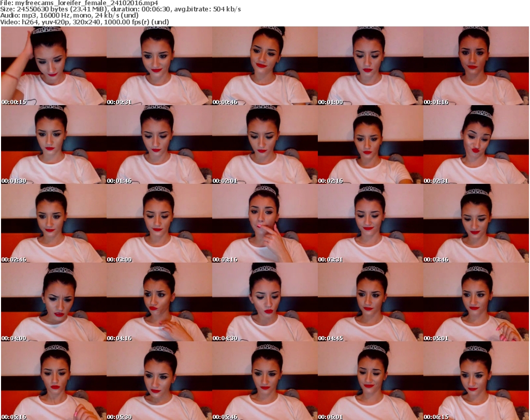
Task: Select the thumbnail frame at 00:02:01
Action: click(x=265, y=144)
